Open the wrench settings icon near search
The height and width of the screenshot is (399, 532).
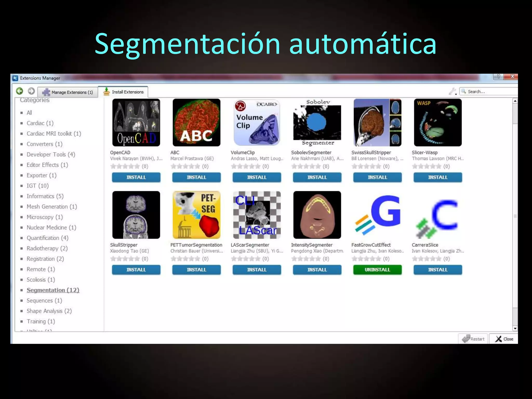(452, 91)
